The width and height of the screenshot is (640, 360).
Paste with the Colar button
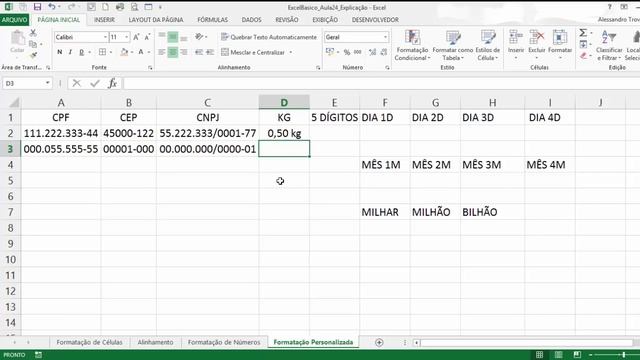coord(17,42)
